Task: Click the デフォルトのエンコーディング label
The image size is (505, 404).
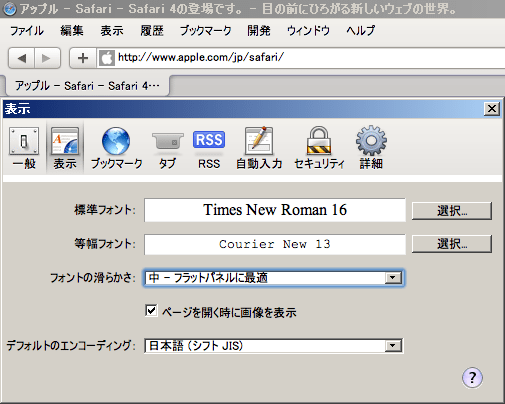Action: 71,346
